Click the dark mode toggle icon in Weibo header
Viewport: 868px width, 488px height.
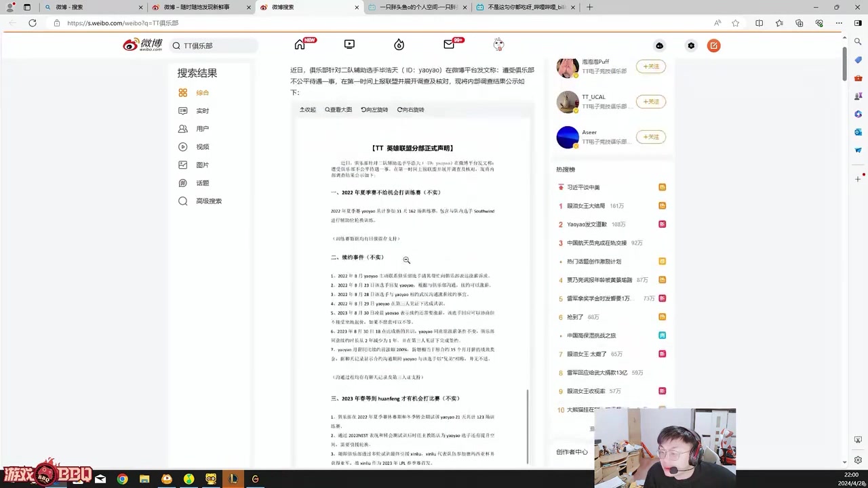click(x=659, y=45)
